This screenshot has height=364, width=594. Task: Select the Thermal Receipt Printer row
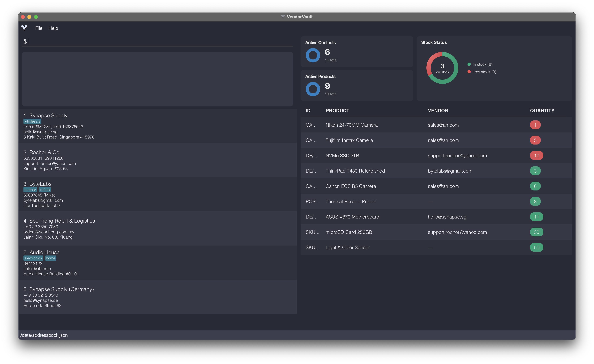[x=350, y=202]
